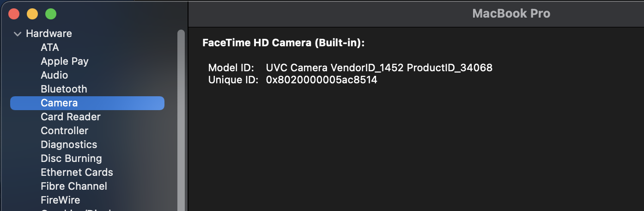This screenshot has width=644, height=211.
Task: Click the Unique ID hex value
Action: tap(322, 80)
